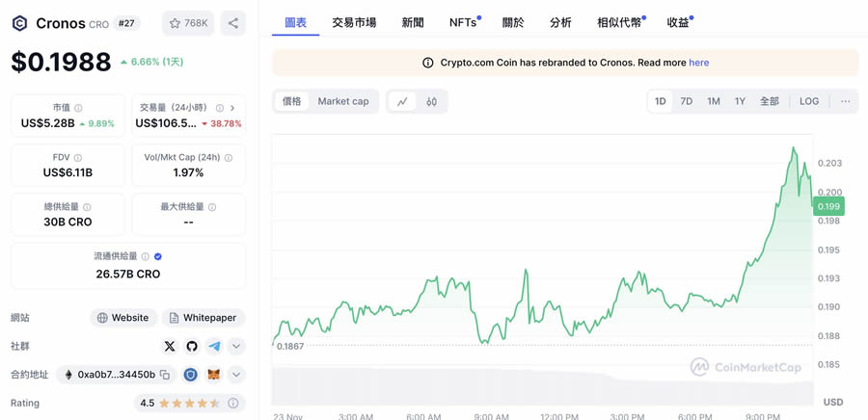Share the Cronos page via share icon
The width and height of the screenshot is (868, 420).
tap(233, 23)
